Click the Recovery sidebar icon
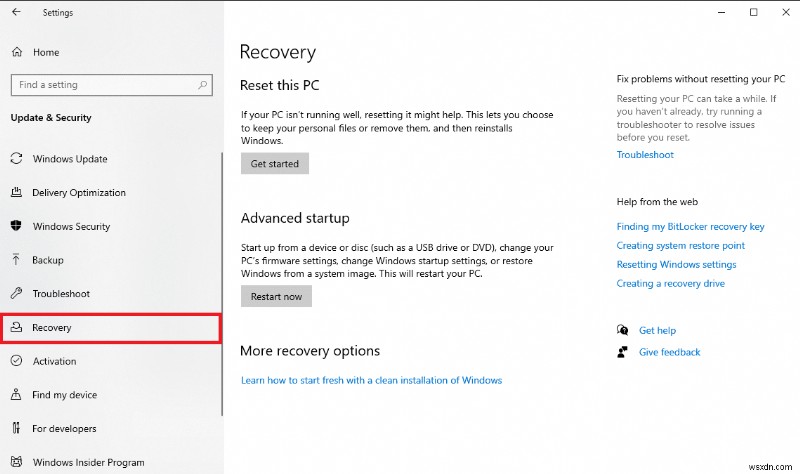 16,327
